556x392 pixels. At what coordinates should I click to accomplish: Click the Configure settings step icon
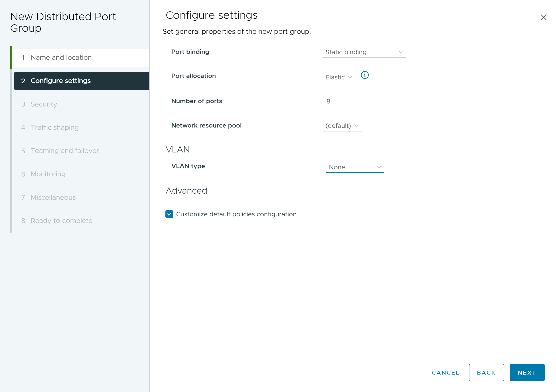pyautogui.click(x=23, y=81)
